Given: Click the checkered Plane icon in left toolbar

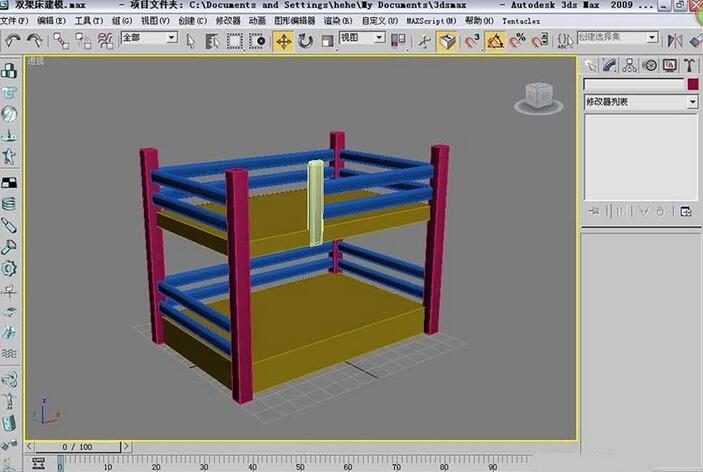Looking at the screenshot, I should coord(9,182).
